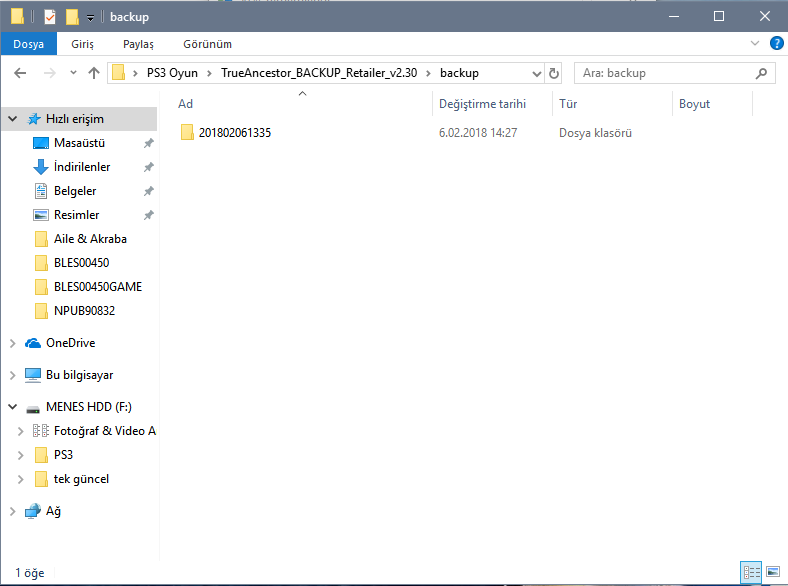Go up one folder level

94,73
